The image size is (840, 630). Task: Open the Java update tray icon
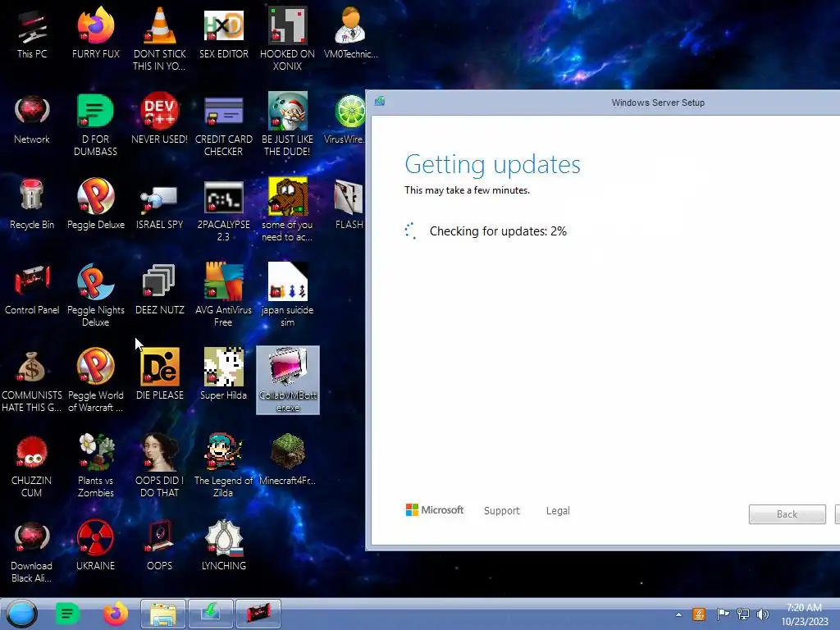pos(699,614)
